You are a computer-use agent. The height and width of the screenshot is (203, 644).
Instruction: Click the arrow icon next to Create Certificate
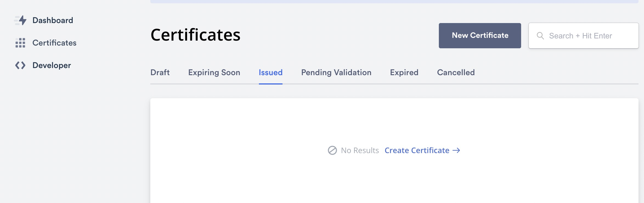tap(456, 150)
